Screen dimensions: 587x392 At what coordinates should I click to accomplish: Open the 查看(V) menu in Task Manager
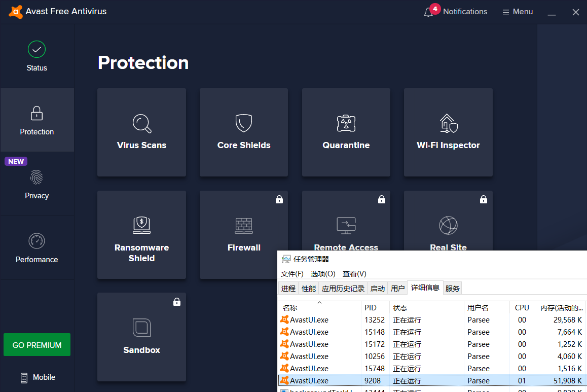pyautogui.click(x=354, y=274)
